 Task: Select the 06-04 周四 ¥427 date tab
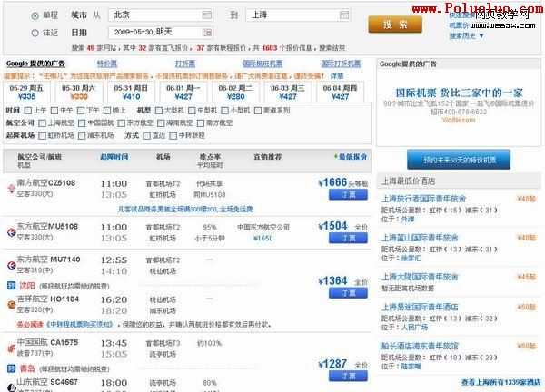click(x=340, y=92)
